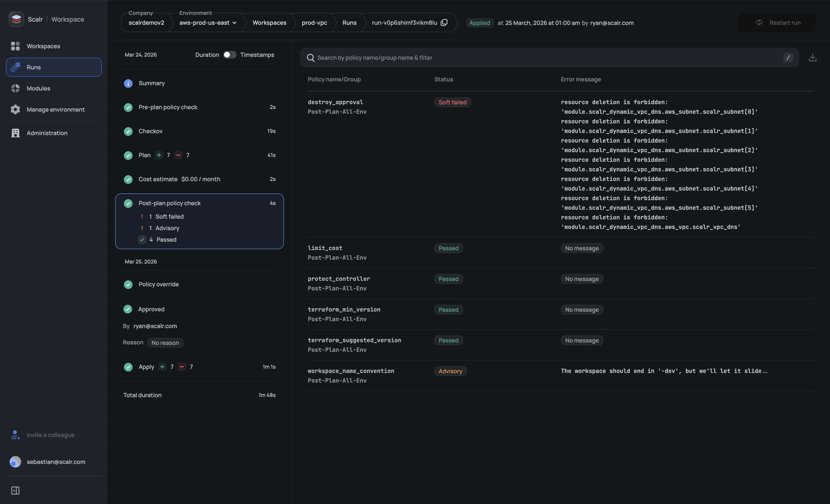Open ryan@scalr.com approver link
Viewport: 830px width, 504px height.
point(155,326)
